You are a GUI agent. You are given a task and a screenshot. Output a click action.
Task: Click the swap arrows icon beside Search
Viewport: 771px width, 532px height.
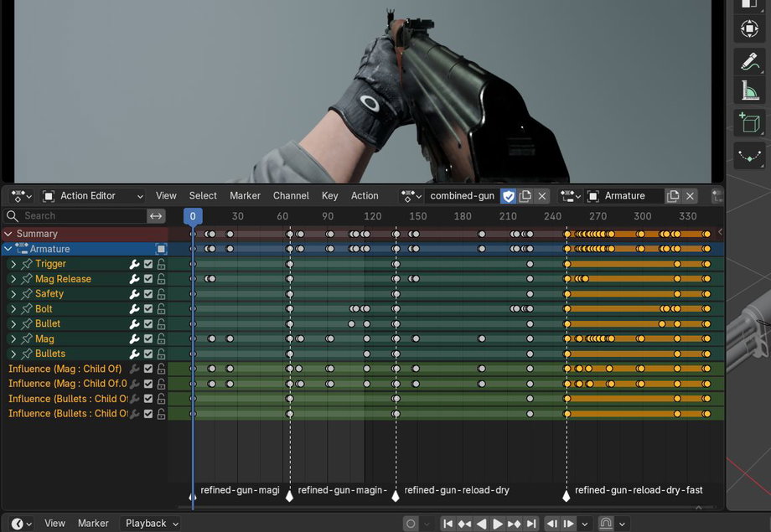(156, 216)
